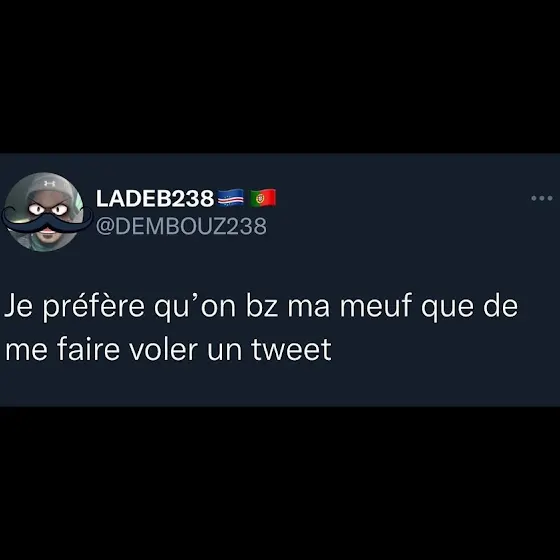Click the word "meuf" in the tweet

click(376, 306)
